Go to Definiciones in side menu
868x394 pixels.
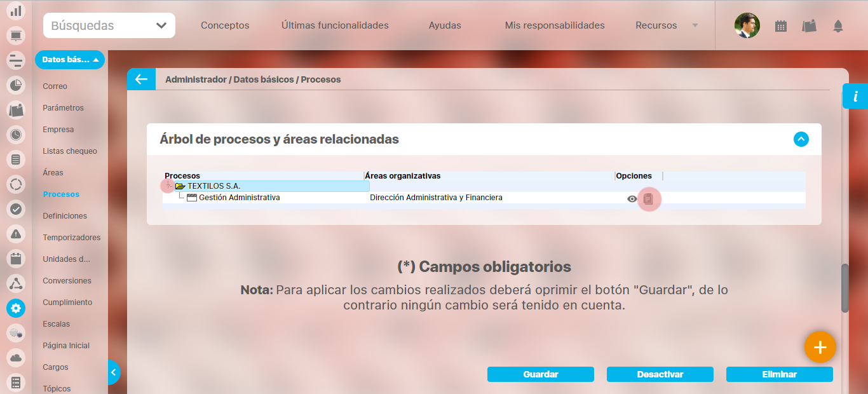[x=65, y=216]
